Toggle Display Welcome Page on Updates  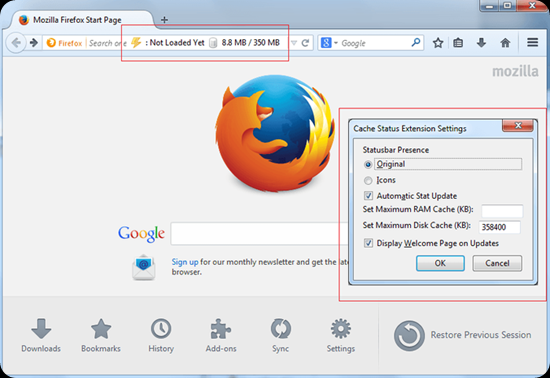click(x=368, y=243)
